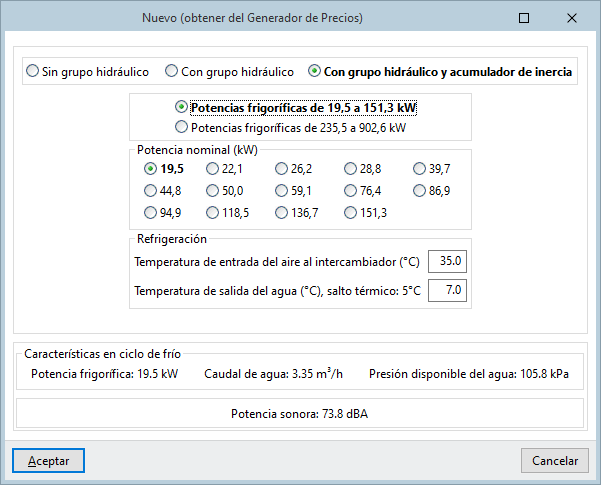601x485 pixels.
Task: Choose the 50,0 kW option
Action: (x=213, y=190)
